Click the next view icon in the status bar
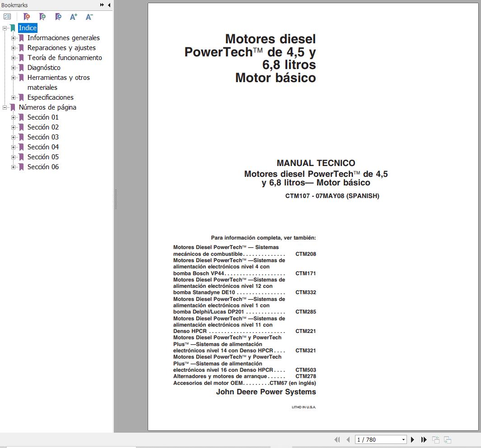 pyautogui.click(x=448, y=440)
